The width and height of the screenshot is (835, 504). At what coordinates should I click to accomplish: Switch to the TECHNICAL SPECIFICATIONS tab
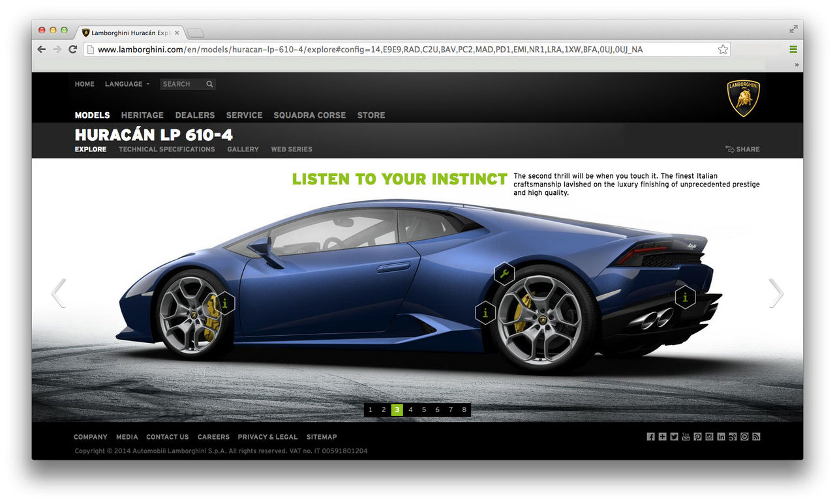click(x=166, y=149)
